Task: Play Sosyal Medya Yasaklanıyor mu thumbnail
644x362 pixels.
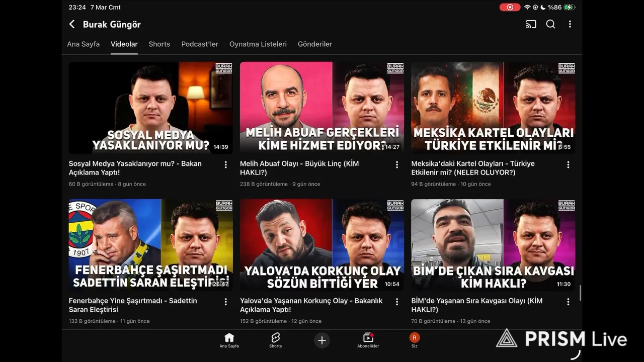Action: click(x=151, y=108)
